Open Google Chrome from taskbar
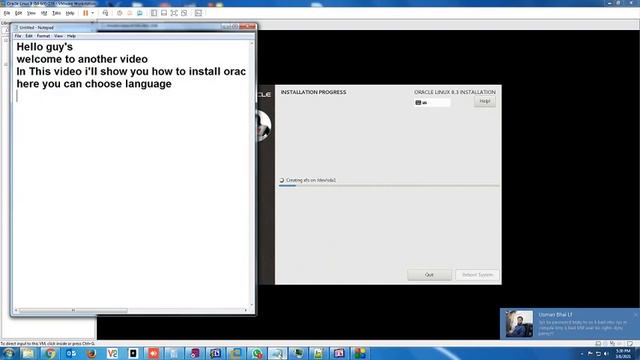This screenshot has width=640, height=360. pos(50,353)
